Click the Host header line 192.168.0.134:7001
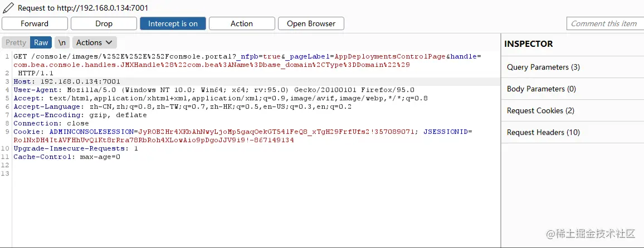This screenshot has width=644, height=248. pyautogui.click(x=67, y=81)
